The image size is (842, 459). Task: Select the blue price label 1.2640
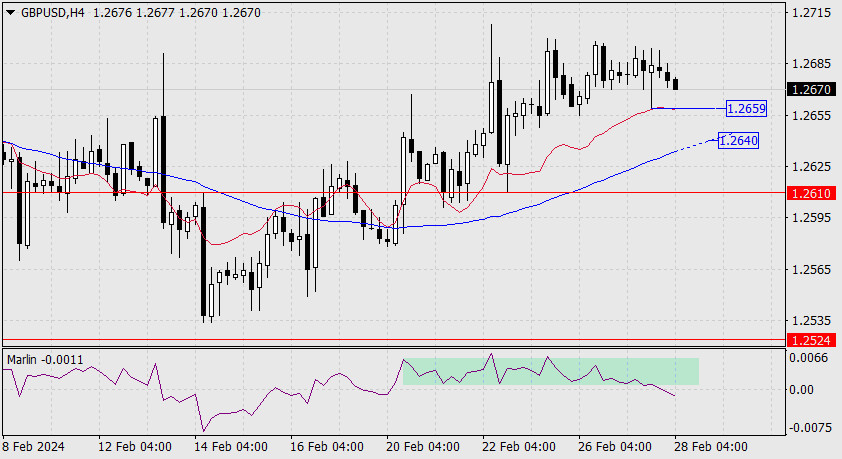[738, 141]
